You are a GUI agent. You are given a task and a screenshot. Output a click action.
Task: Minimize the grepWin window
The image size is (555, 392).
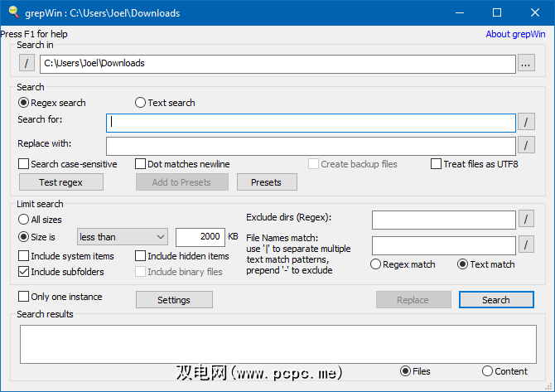tap(460, 12)
